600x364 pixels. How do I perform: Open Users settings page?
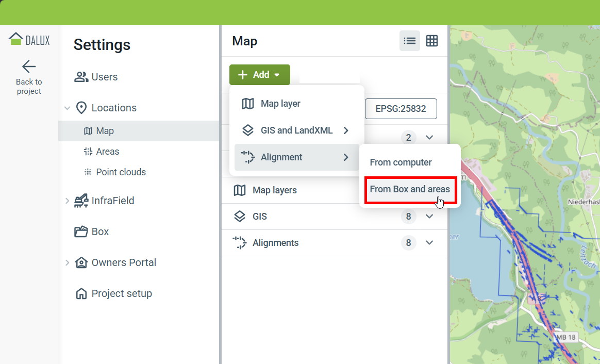click(104, 77)
